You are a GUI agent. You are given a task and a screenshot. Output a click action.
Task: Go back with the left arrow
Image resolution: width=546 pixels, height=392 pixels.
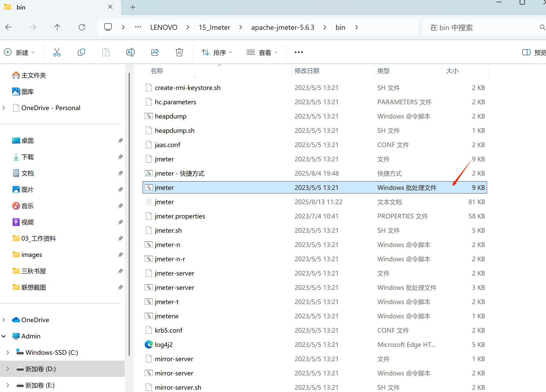click(x=8, y=27)
